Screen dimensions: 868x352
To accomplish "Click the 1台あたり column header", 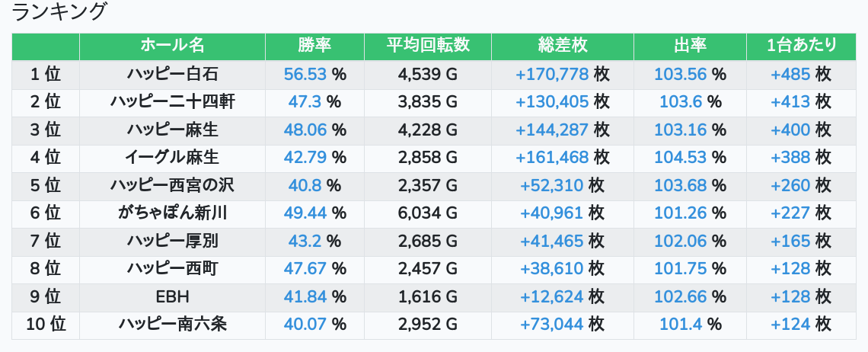I will tap(803, 46).
